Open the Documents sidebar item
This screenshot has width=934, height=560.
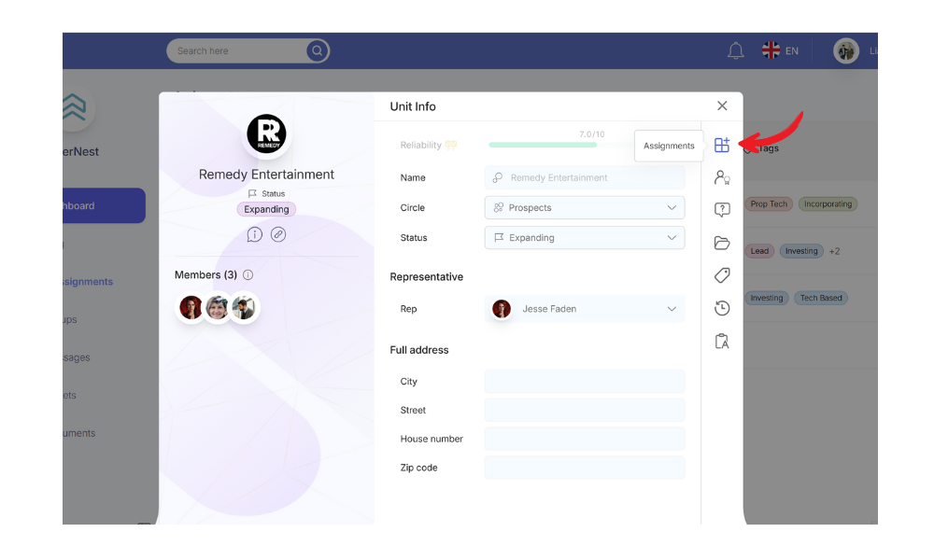pos(79,433)
